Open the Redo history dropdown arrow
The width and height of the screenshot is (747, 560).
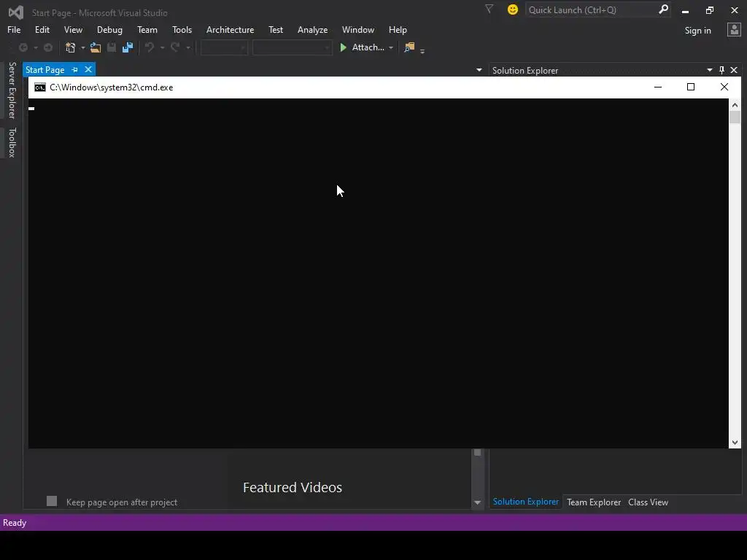187,47
